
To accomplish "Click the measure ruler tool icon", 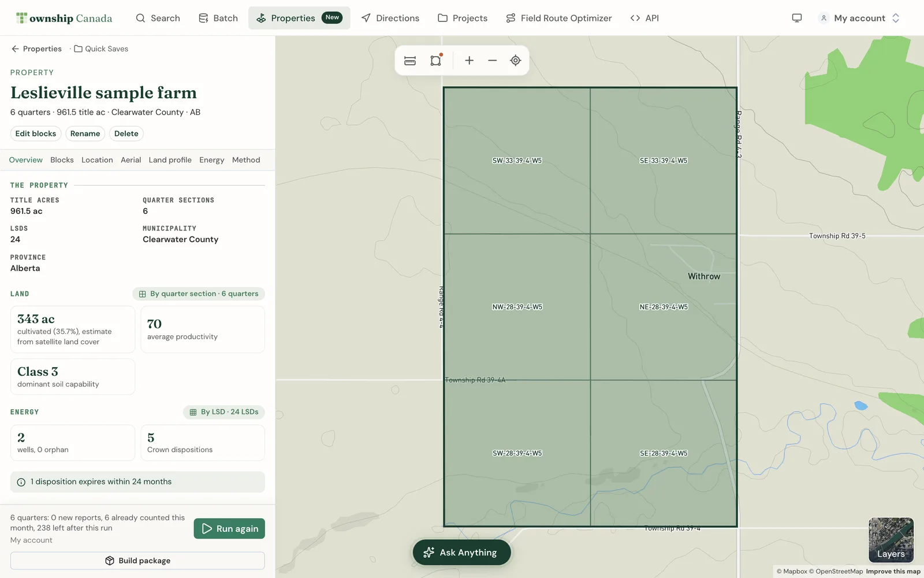I will tap(410, 61).
